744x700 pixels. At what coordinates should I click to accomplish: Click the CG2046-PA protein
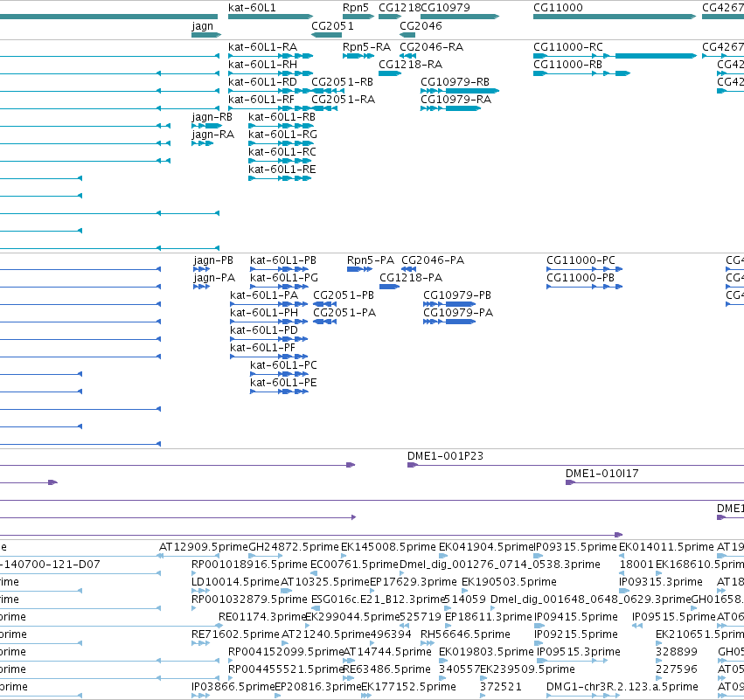(433, 260)
